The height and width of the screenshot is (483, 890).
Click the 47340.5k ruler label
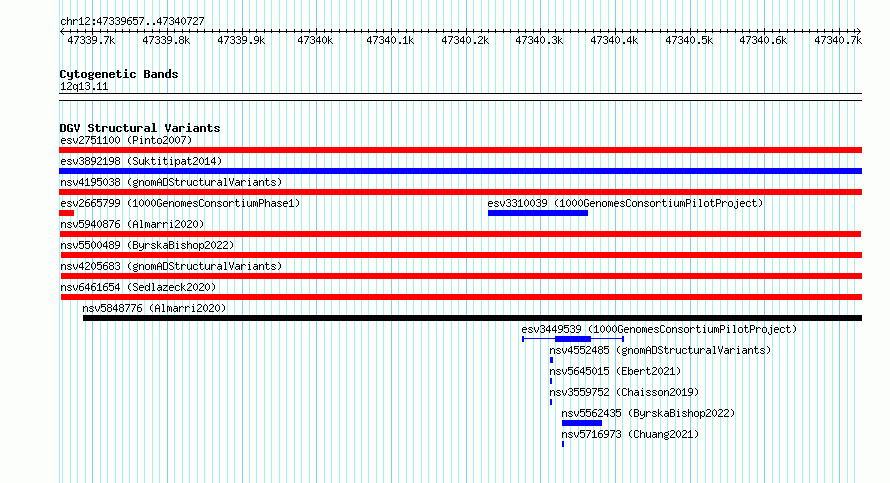click(x=689, y=40)
